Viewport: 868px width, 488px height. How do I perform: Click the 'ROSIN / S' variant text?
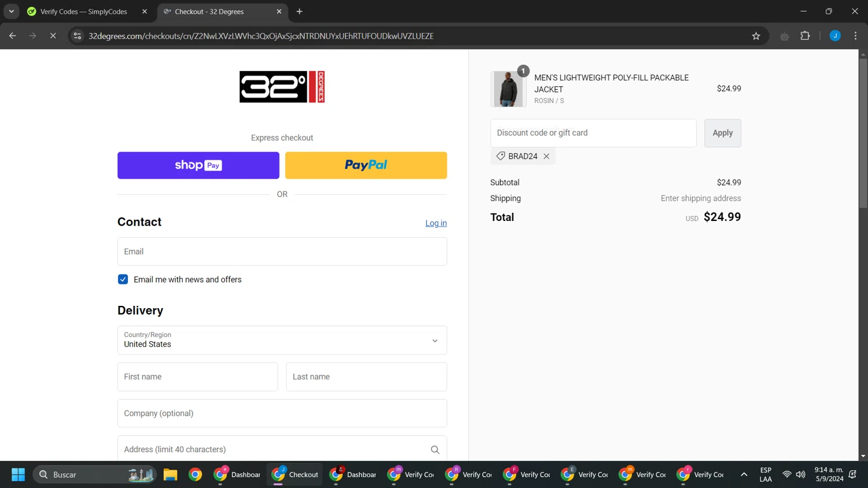[549, 101]
